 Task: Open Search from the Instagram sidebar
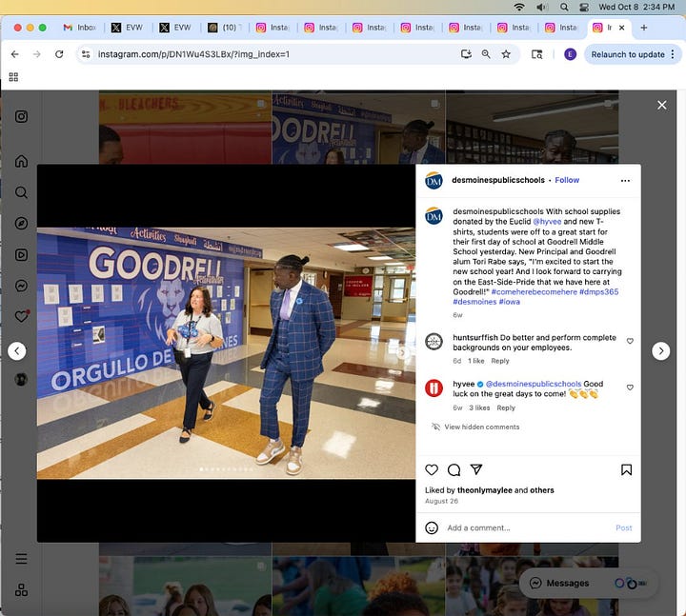pos(21,192)
